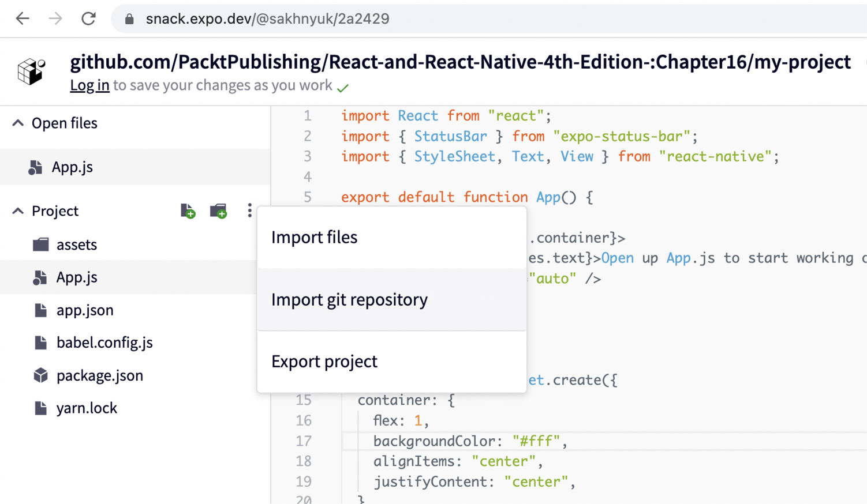
Task: Open the three-dot Project options menu
Action: click(x=249, y=211)
